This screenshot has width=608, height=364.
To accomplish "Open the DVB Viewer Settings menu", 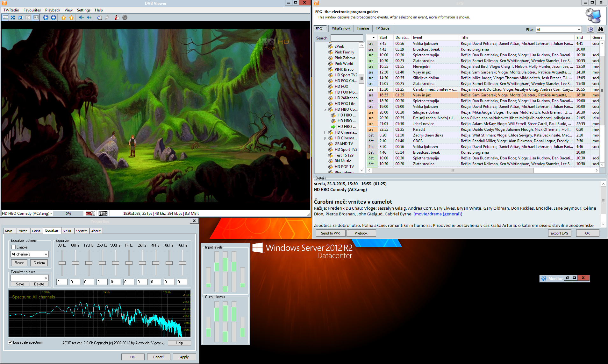I will pyautogui.click(x=84, y=10).
